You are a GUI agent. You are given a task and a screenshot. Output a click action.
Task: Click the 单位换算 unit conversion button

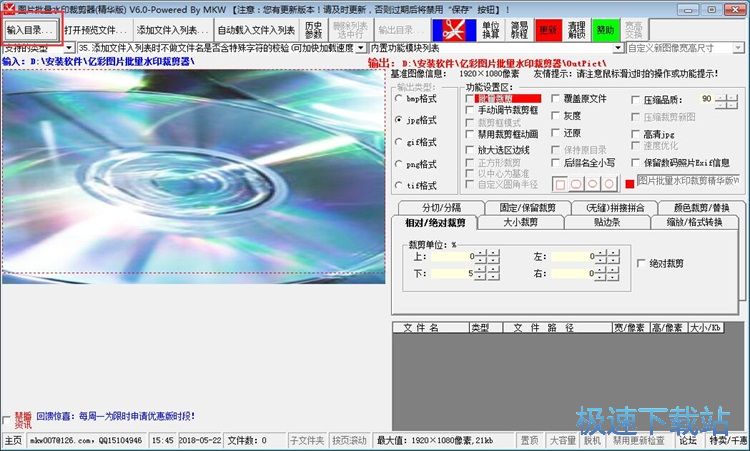pyautogui.click(x=491, y=30)
